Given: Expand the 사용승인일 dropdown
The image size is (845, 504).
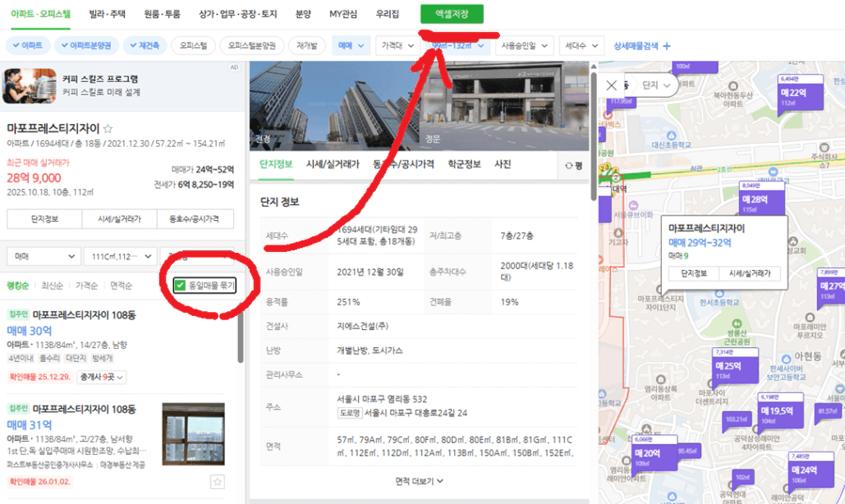Looking at the screenshot, I should pos(524,46).
